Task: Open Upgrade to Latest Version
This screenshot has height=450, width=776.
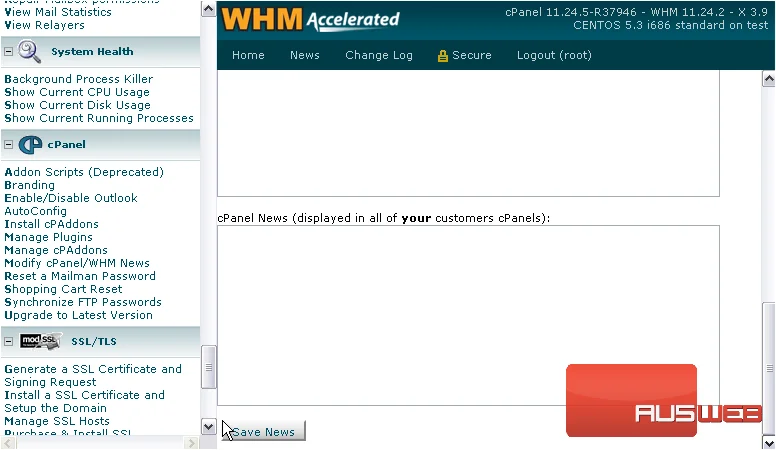Action: [78, 315]
